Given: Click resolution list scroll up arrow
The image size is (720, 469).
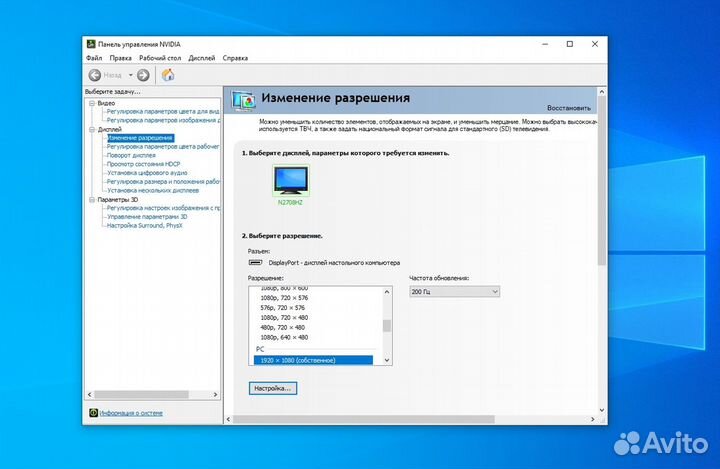Looking at the screenshot, I should point(387,292).
